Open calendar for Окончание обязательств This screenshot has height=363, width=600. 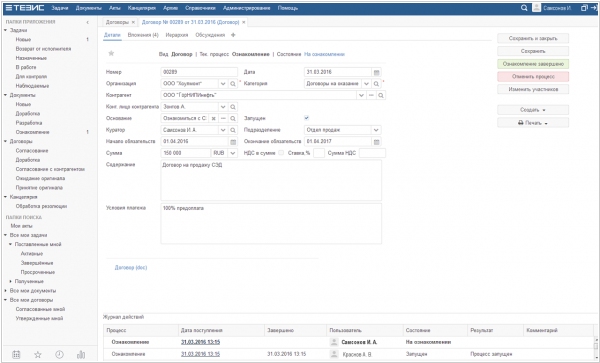coord(377,142)
